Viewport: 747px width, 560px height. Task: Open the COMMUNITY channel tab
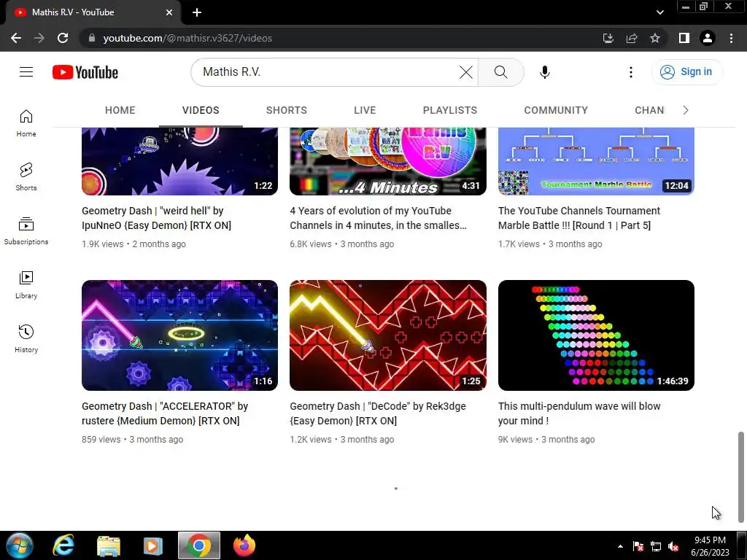[x=556, y=111]
